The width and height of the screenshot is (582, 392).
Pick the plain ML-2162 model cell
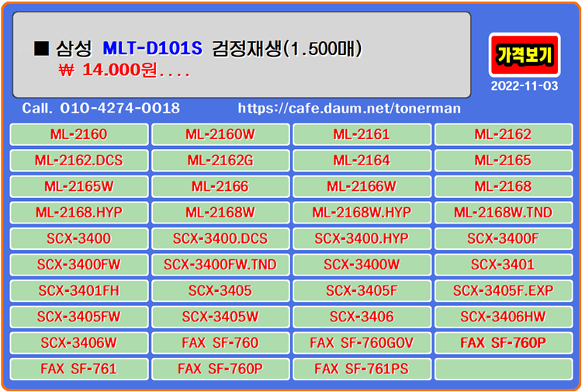504,134
